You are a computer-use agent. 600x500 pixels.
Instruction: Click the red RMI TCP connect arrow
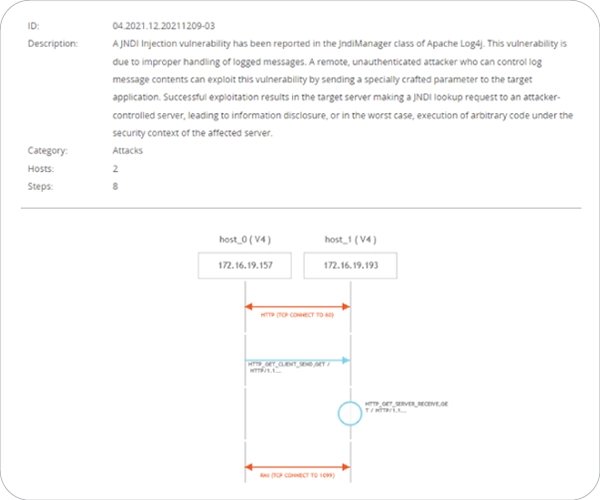(x=297, y=465)
